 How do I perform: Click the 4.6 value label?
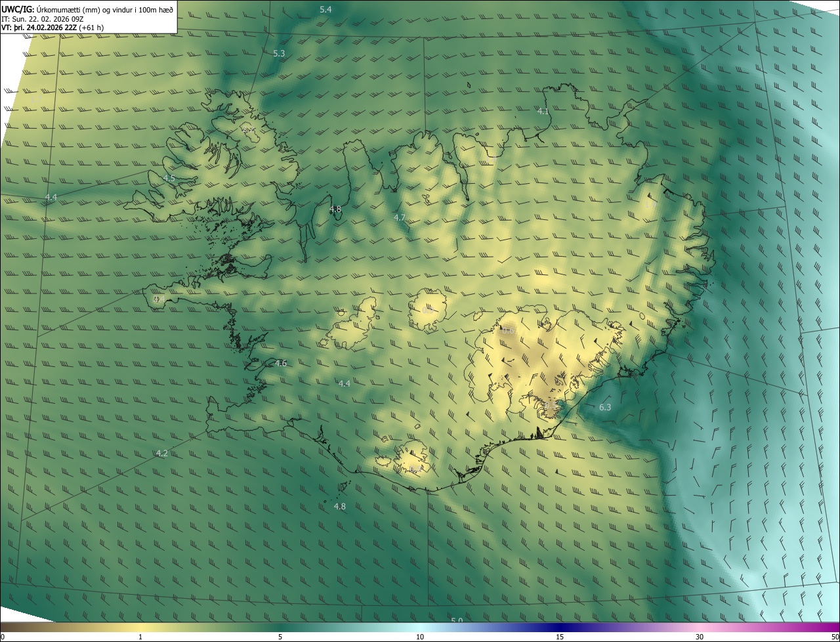(x=281, y=363)
